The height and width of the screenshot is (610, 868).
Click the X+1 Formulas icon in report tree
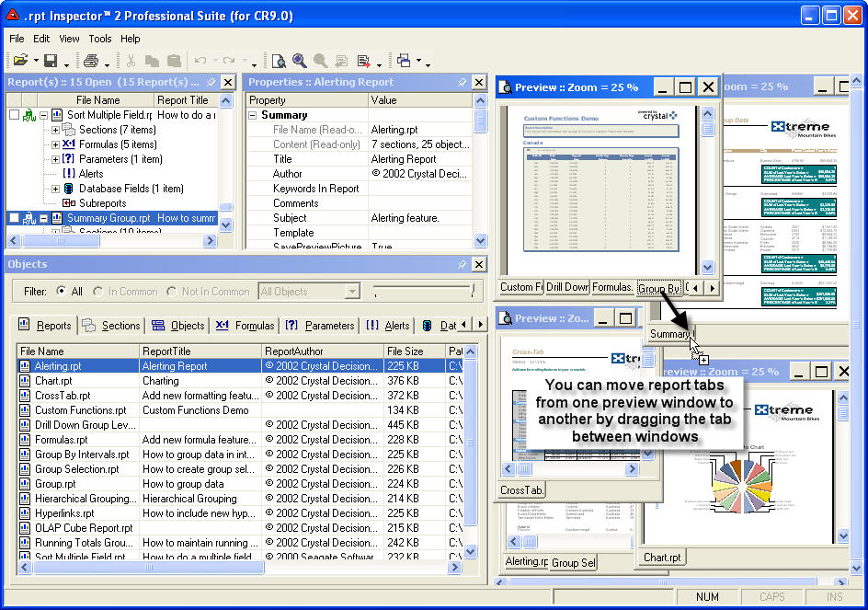tap(69, 144)
